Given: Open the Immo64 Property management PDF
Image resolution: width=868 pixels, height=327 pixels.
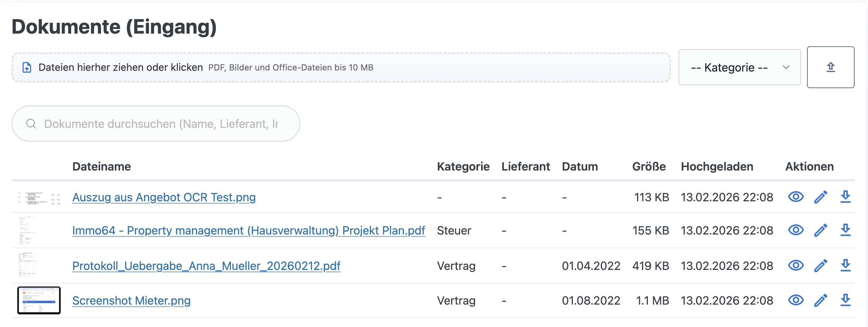Looking at the screenshot, I should [248, 230].
